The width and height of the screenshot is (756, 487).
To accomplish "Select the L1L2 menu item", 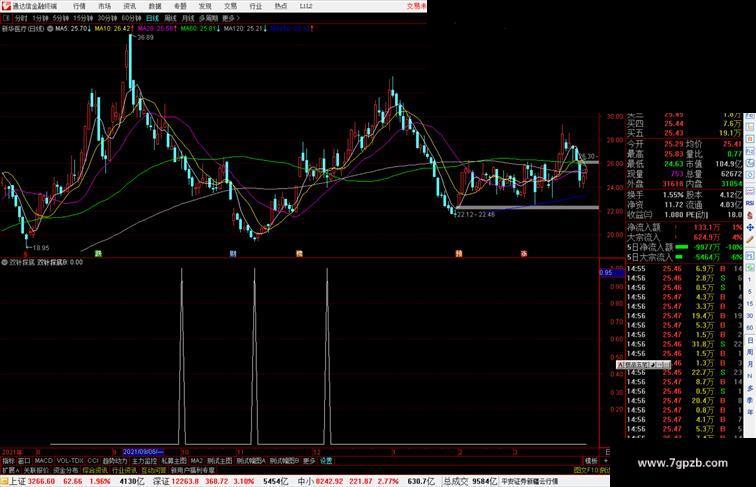I will 306,6.
